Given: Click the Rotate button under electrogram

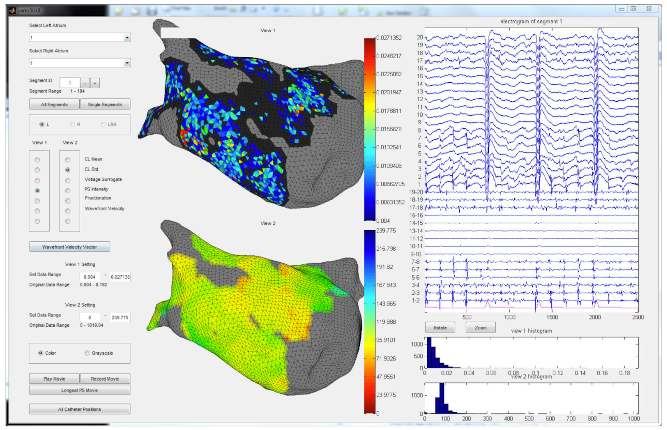Looking at the screenshot, I should click(x=439, y=327).
